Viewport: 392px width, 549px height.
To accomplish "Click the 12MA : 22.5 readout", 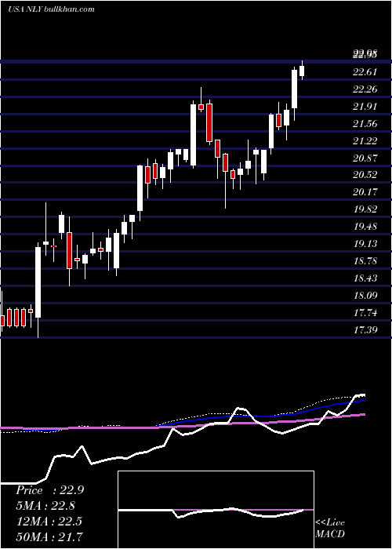I will 49,522.
